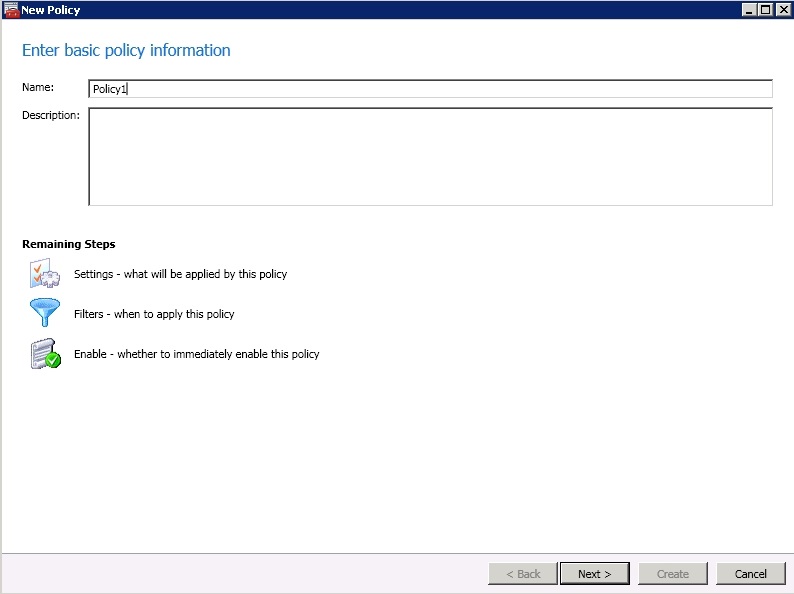Click the 'Description:' label

pyautogui.click(x=51, y=115)
